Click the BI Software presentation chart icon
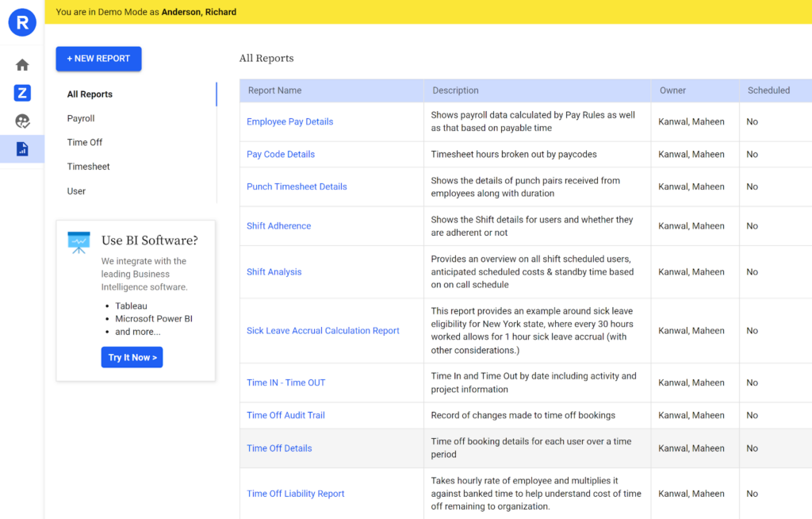Viewport: 812px width, 519px height. click(79, 242)
